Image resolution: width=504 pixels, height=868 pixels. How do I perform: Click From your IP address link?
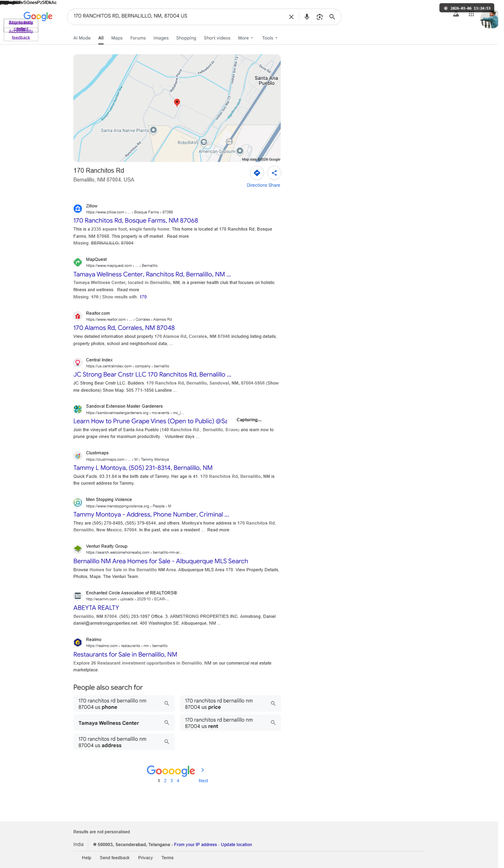coord(195,844)
